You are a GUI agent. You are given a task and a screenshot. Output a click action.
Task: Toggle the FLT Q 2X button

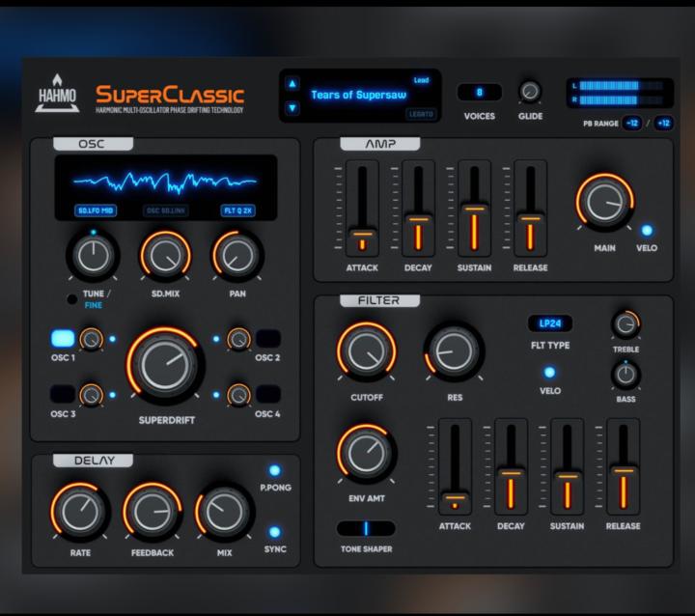click(x=238, y=210)
